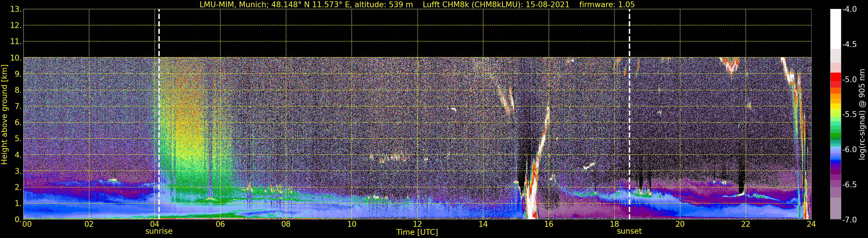This screenshot has height=238, width=868.
Task: Click the '5.' height tick label
Action: pos(18,139)
